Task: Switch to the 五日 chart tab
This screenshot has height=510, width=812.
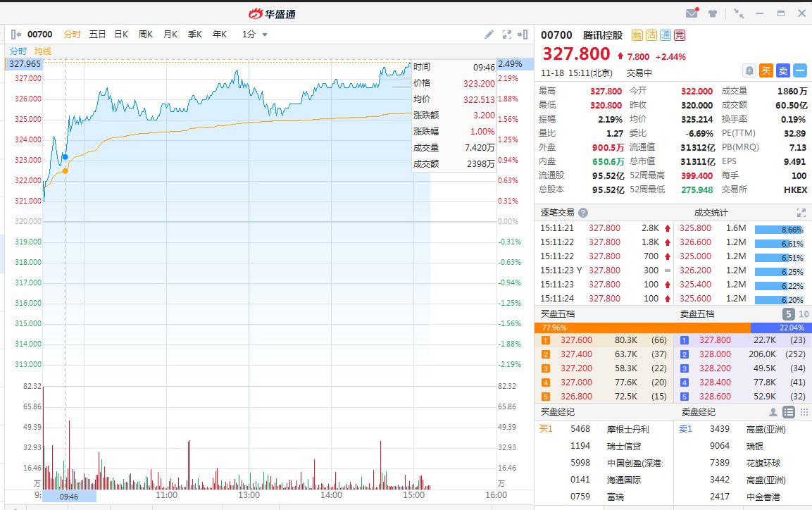Action: [97, 35]
